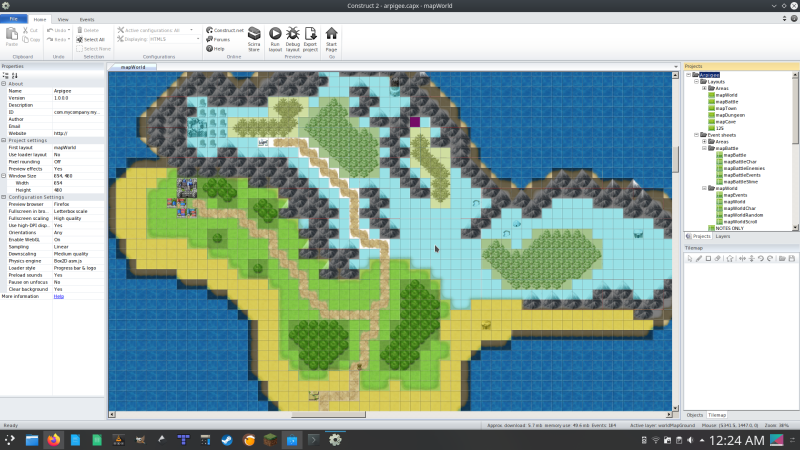Click the Construct.net link
The width and height of the screenshot is (800, 450).
[225, 30]
